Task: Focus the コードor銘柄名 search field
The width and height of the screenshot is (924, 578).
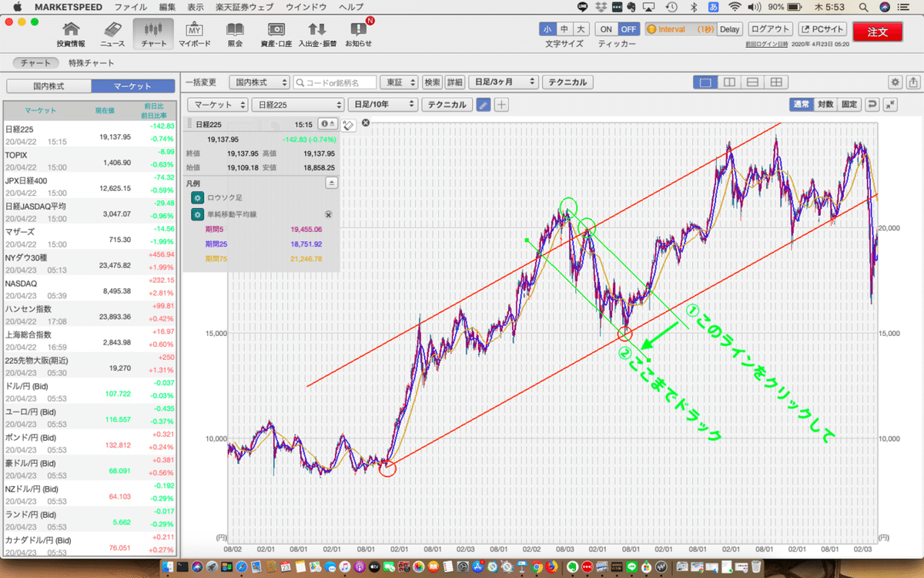Action: coord(336,82)
